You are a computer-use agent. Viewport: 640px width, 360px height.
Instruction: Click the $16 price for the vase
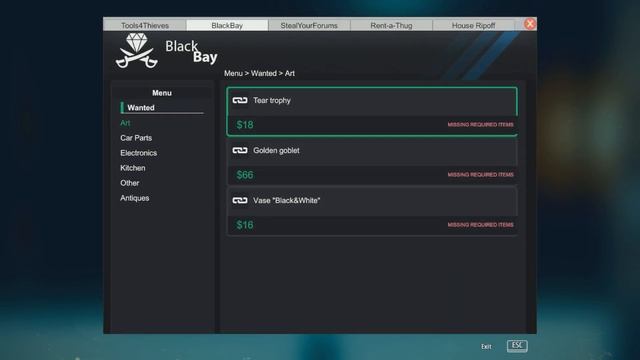pyautogui.click(x=245, y=225)
